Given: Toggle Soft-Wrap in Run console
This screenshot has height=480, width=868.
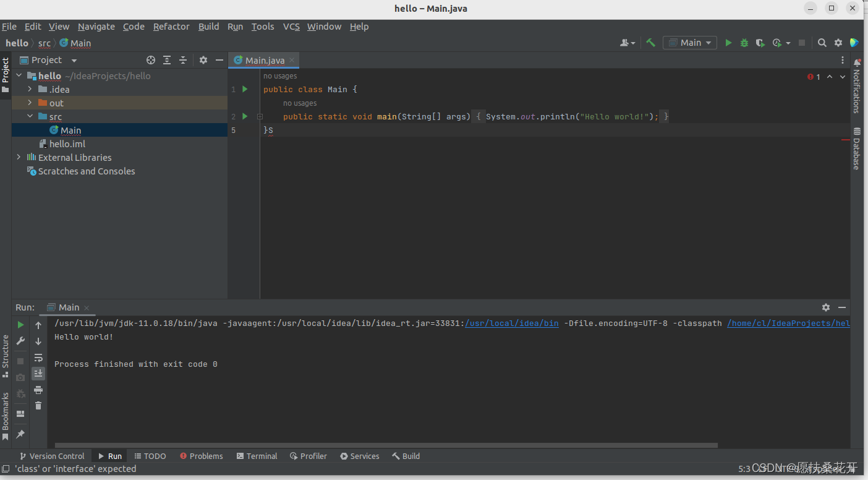Looking at the screenshot, I should pyautogui.click(x=38, y=358).
